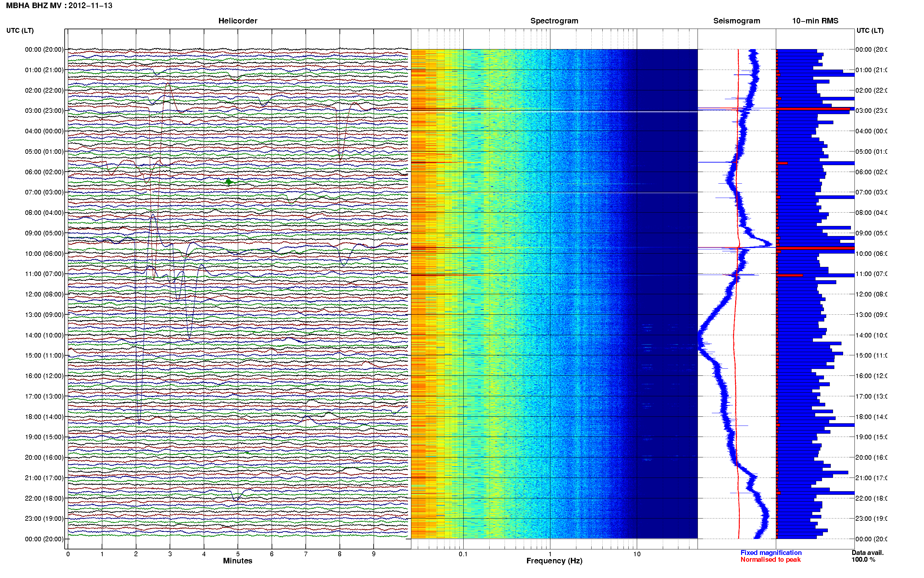The height and width of the screenshot is (578, 924).
Task: Click tick label 2 on the Minutes axis
Action: click(136, 554)
